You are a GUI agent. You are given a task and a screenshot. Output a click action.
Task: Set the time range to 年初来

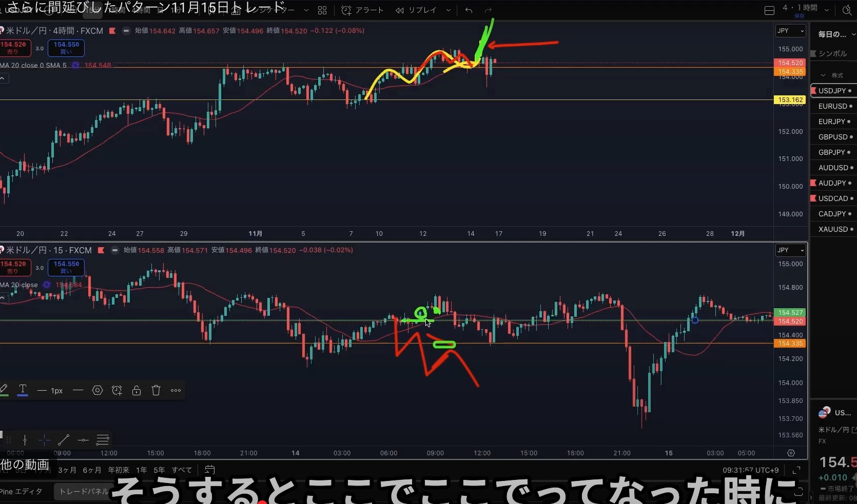click(119, 470)
